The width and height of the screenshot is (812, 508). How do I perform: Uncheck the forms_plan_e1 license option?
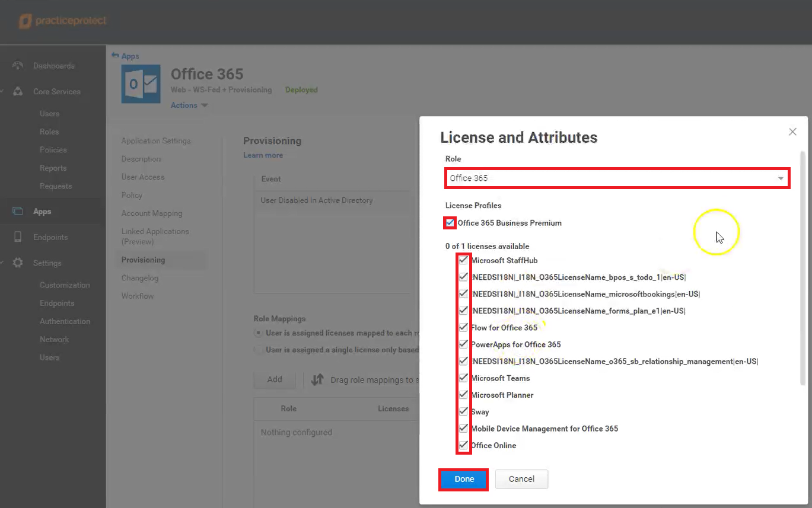pos(463,310)
